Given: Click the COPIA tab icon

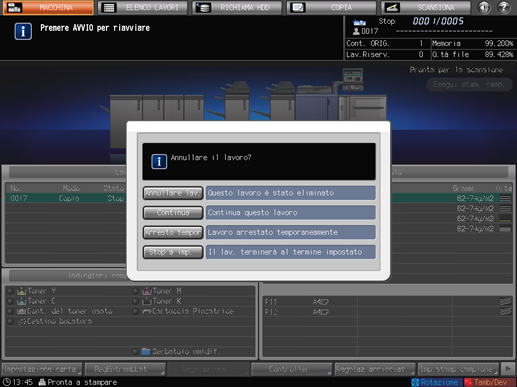Looking at the screenshot, I should [x=298, y=7].
